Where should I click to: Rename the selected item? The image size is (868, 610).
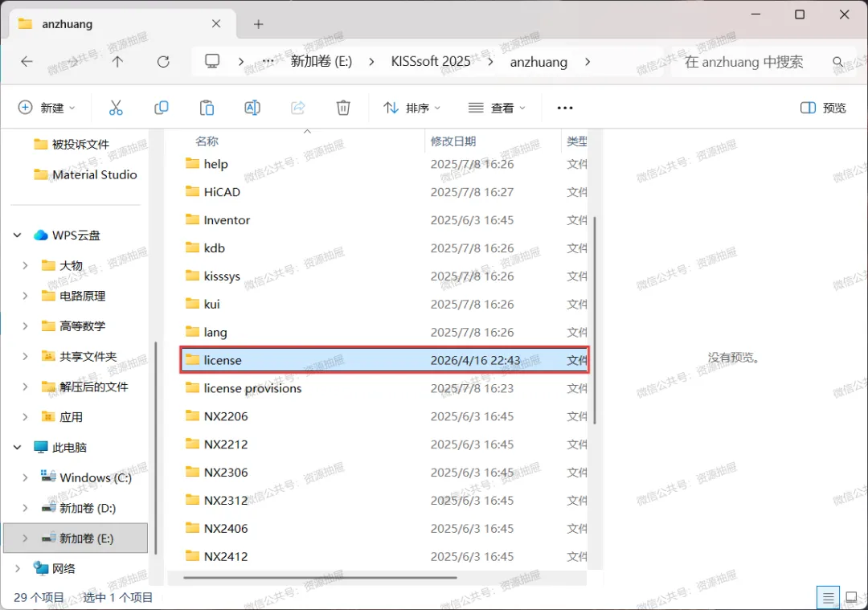pos(252,108)
